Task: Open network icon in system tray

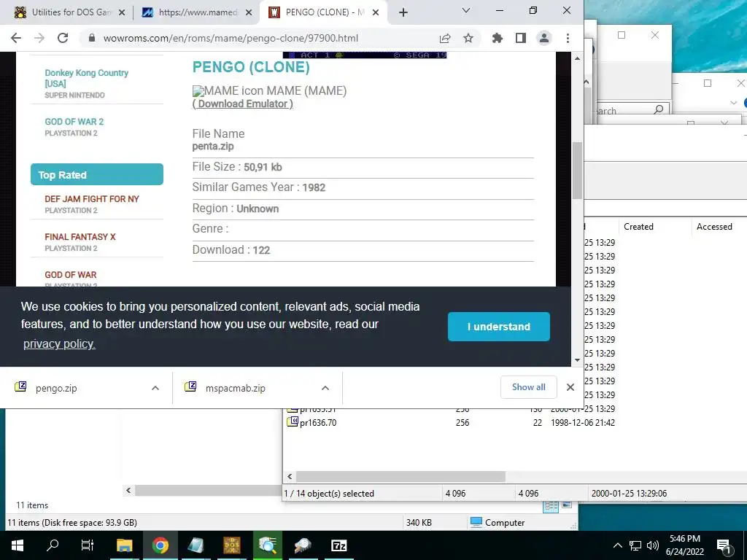Action: pos(635,545)
